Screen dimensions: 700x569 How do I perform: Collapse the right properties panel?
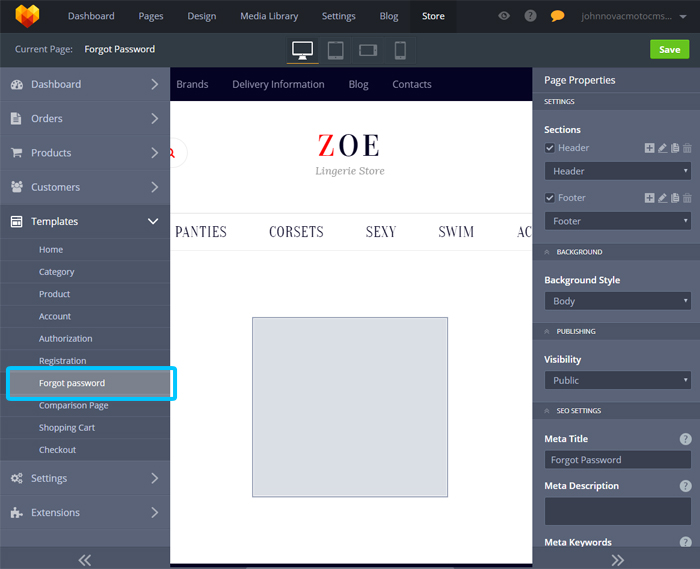617,560
